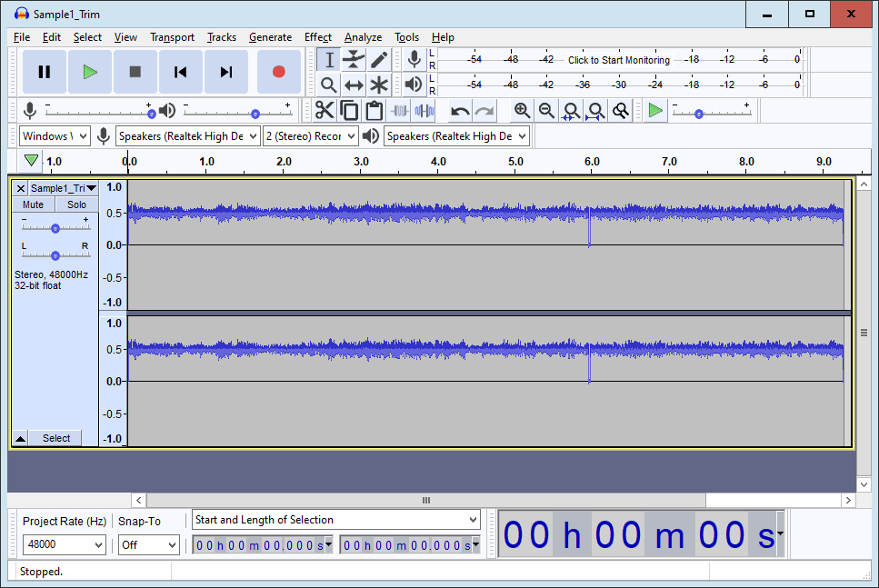The height and width of the screenshot is (588, 879).
Task: Solo the Sample1_Trim track
Action: [x=76, y=204]
